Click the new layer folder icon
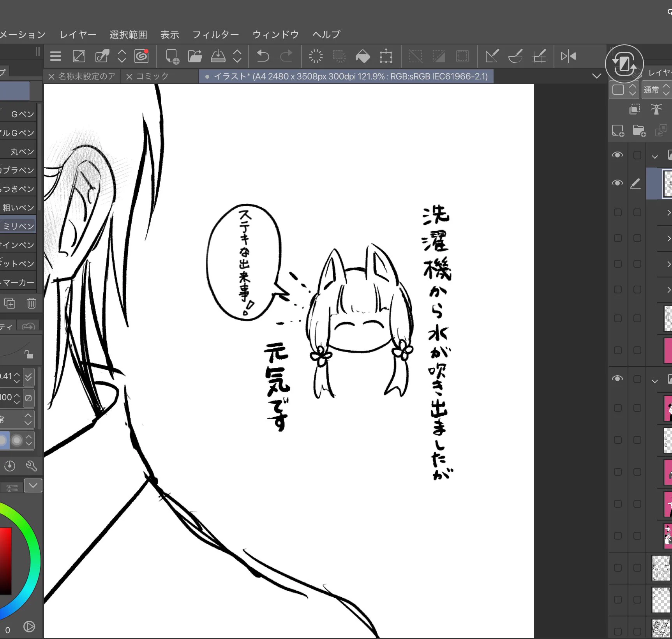 coord(639,131)
